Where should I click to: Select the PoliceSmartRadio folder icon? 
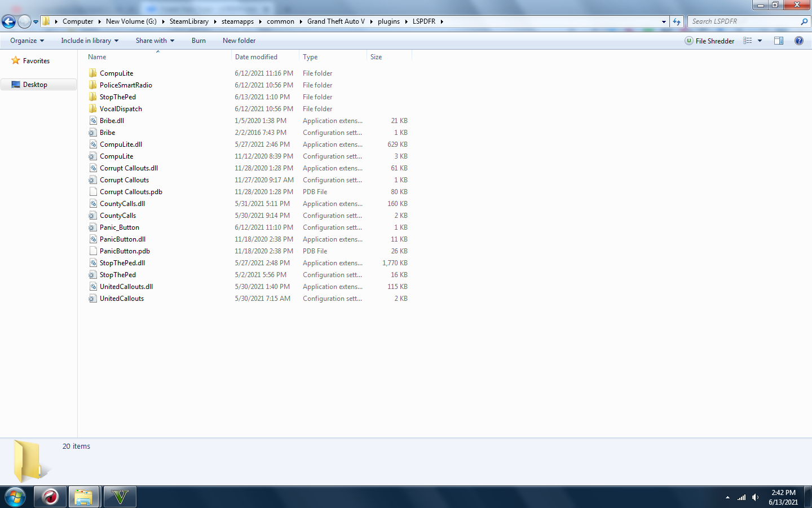pos(93,85)
